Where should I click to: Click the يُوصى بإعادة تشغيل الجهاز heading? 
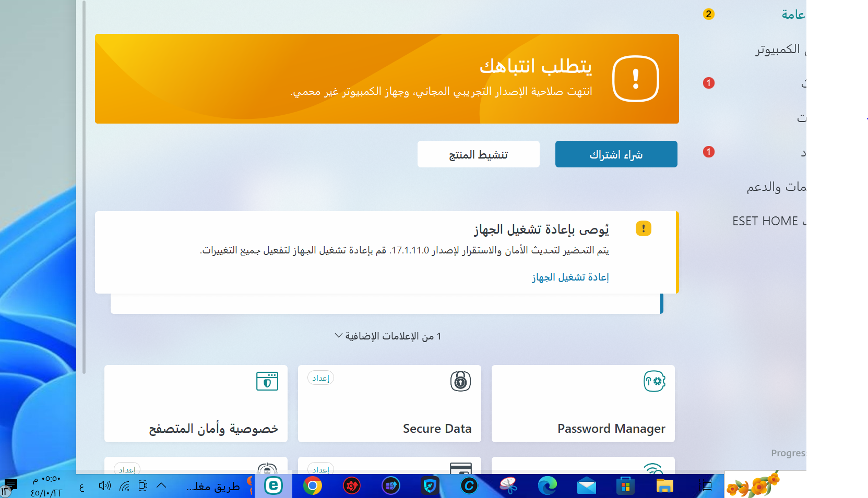click(541, 229)
